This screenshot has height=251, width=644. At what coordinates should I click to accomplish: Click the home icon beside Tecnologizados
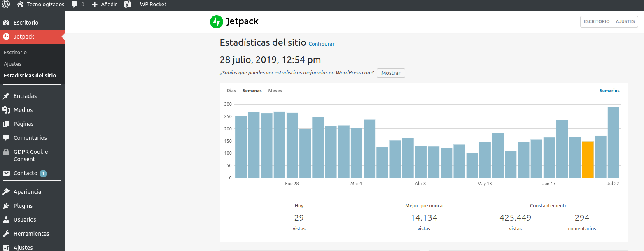pyautogui.click(x=20, y=5)
